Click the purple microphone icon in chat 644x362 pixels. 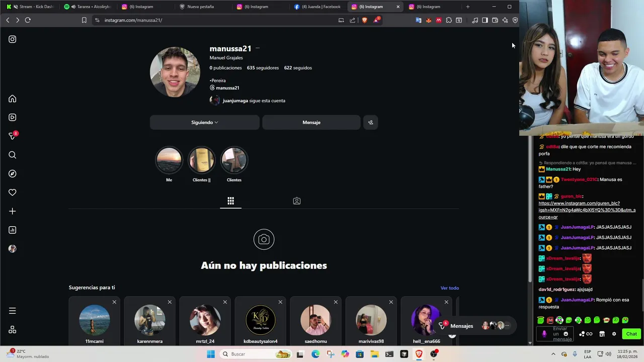point(544,334)
